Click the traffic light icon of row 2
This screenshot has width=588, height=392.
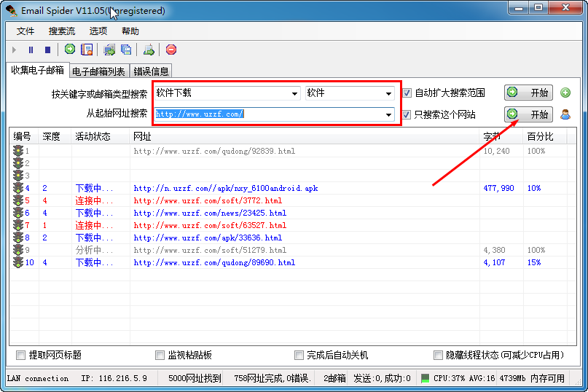point(18,163)
